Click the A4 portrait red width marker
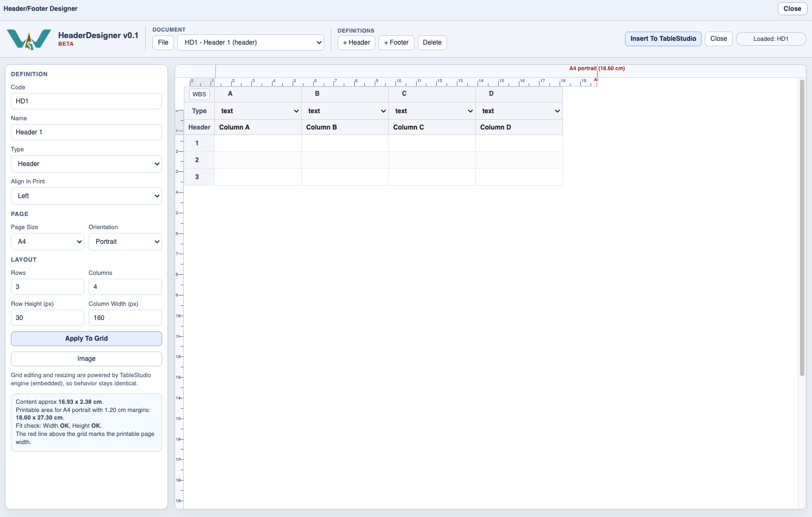The image size is (812, 517). pyautogui.click(x=597, y=69)
